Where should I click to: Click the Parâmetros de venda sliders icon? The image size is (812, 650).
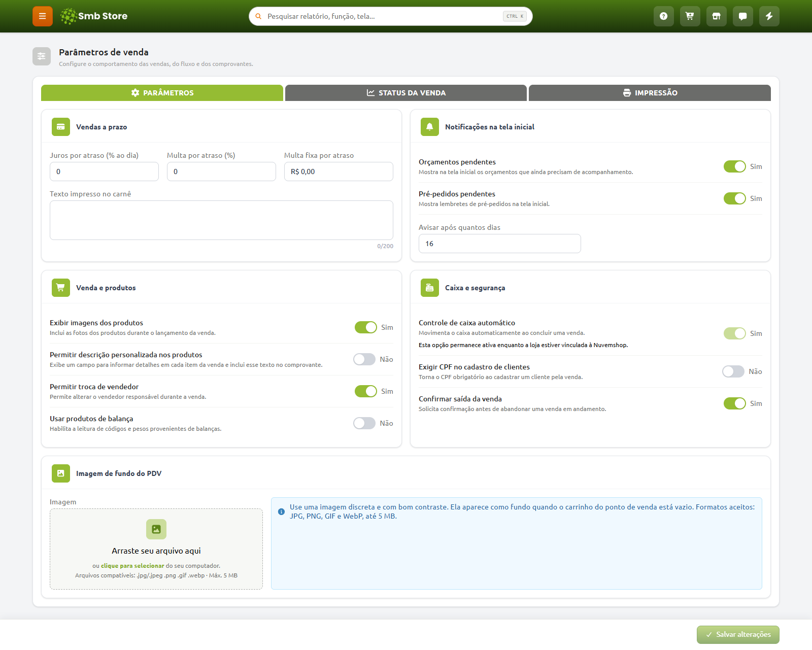tap(42, 56)
